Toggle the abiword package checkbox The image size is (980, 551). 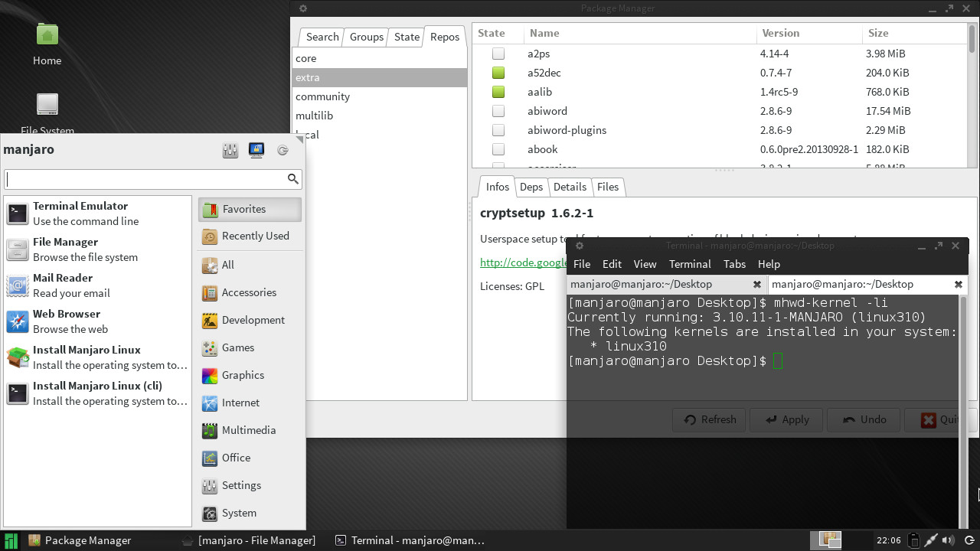tap(498, 111)
